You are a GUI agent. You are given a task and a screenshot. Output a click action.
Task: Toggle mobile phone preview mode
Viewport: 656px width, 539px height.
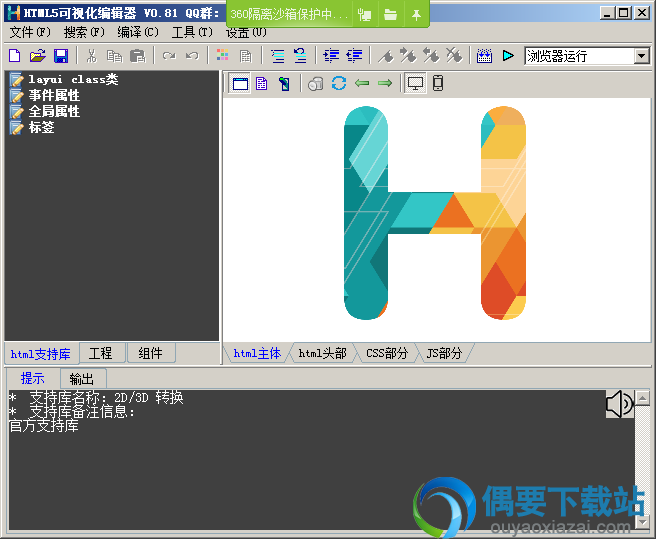click(x=438, y=83)
